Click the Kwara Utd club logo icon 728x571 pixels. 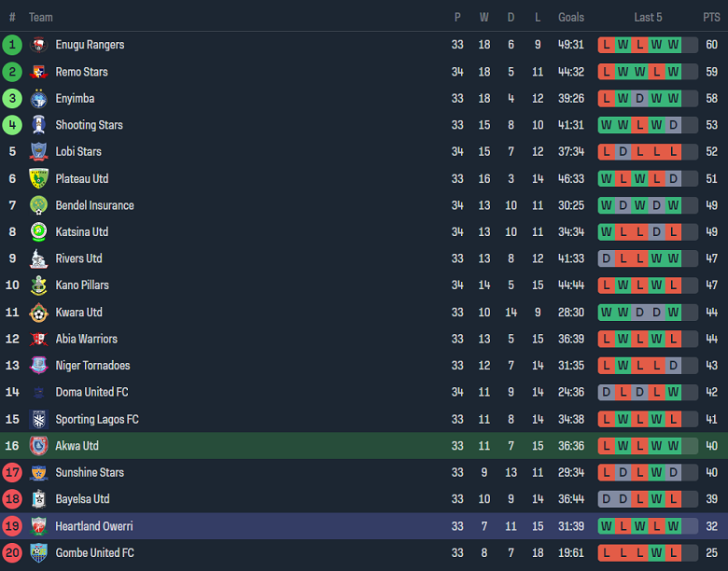(x=38, y=313)
